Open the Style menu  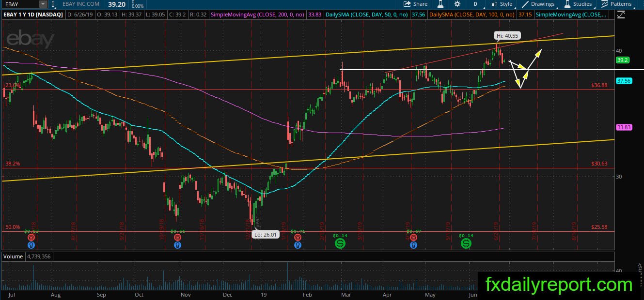pos(502,4)
